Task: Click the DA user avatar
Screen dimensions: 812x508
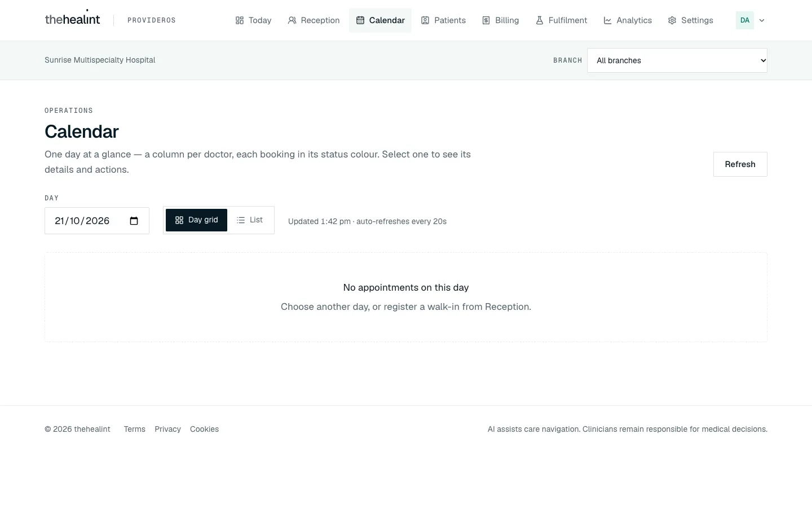Action: (x=745, y=20)
